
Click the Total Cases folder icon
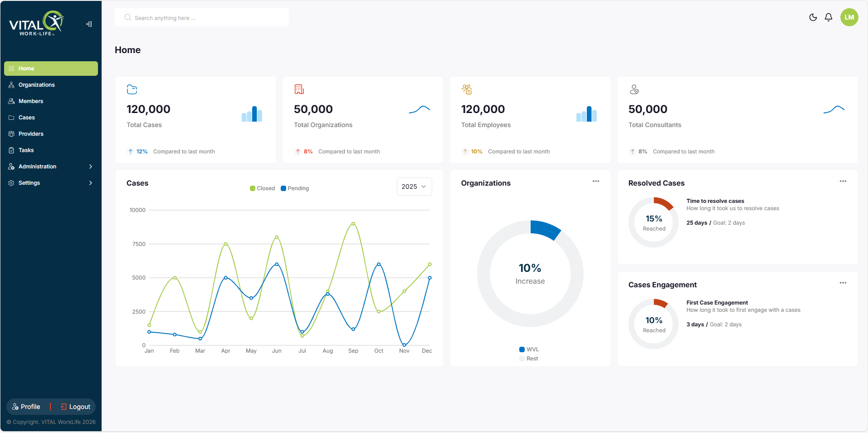coord(132,89)
